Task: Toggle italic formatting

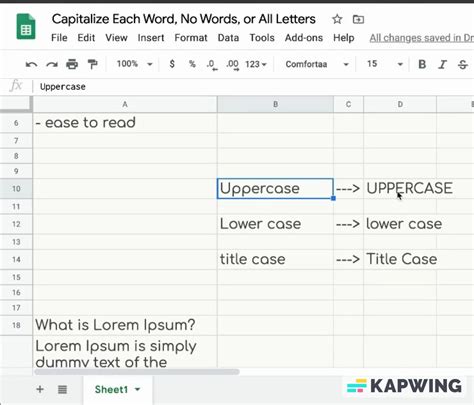Action: click(x=442, y=64)
